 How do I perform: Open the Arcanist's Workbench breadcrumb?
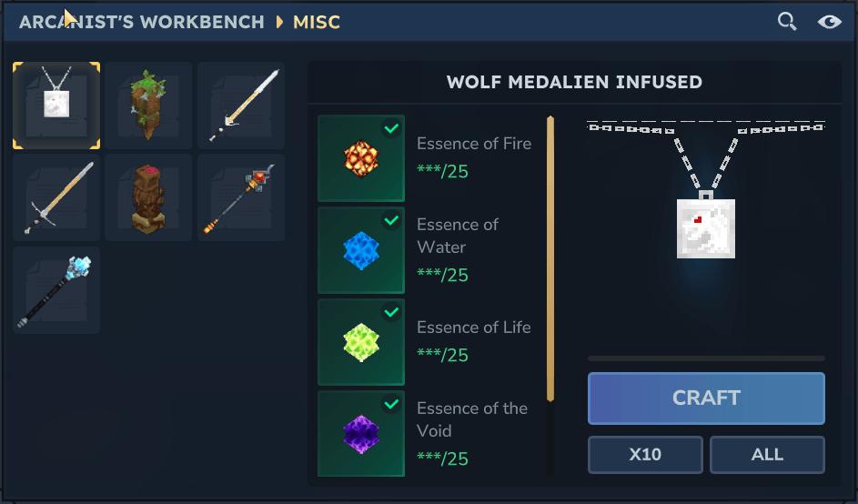click(x=142, y=22)
